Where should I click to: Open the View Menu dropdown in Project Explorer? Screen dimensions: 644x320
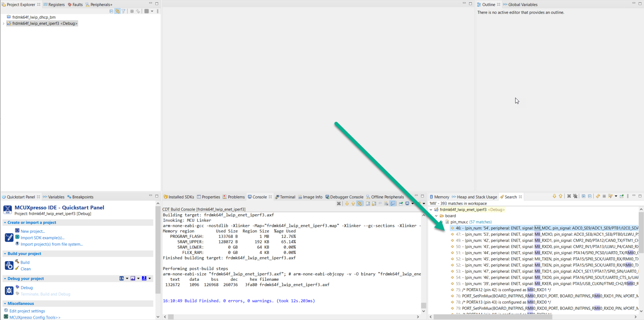point(158,11)
